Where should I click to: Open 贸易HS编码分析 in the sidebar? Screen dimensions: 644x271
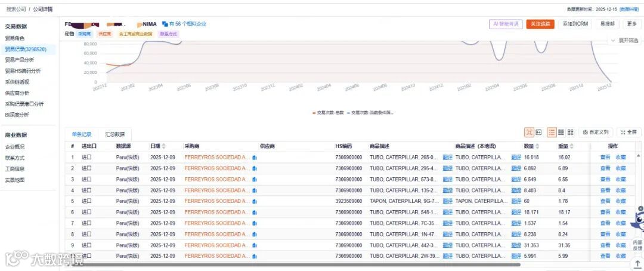coord(23,70)
